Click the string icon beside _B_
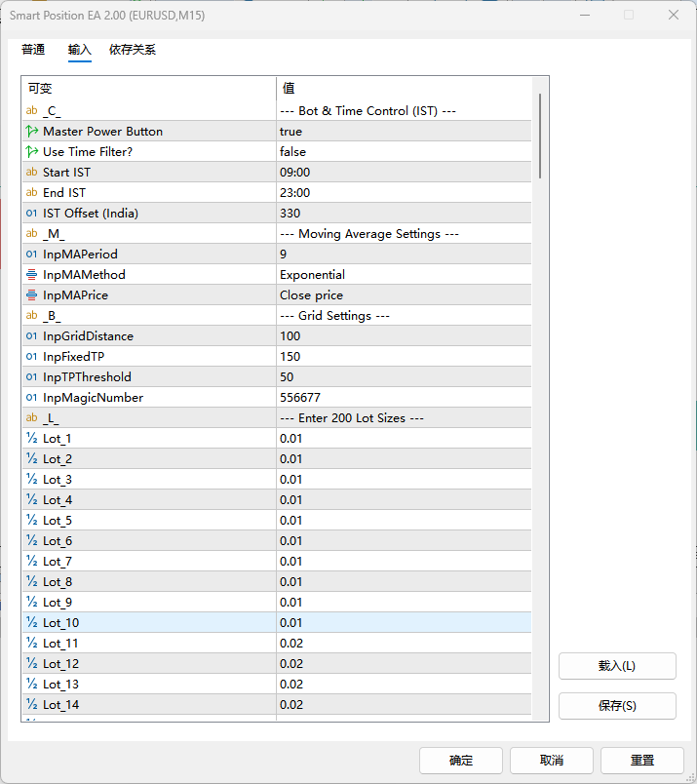The image size is (697, 784). (31, 316)
